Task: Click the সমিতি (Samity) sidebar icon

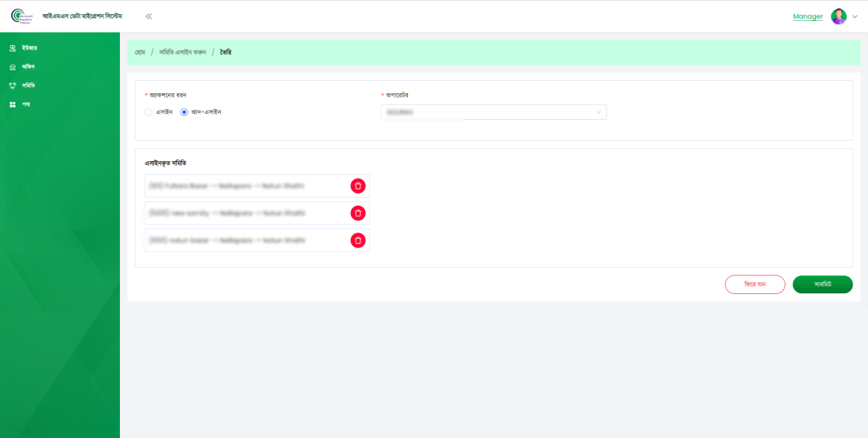Action: click(x=12, y=86)
